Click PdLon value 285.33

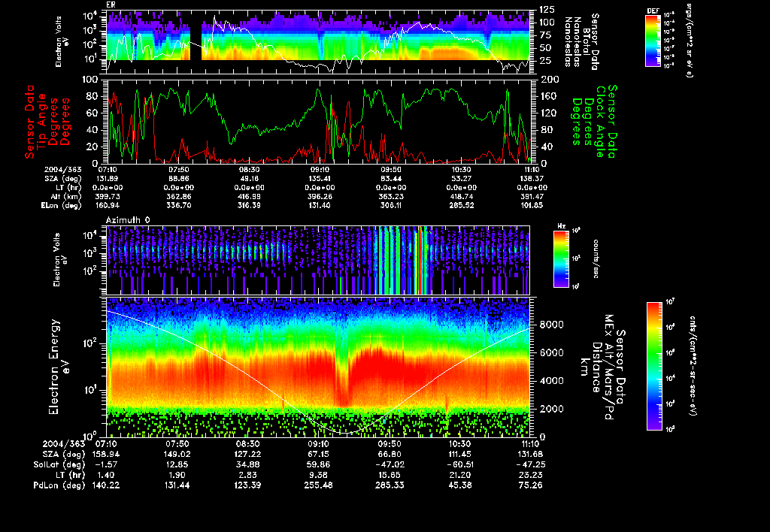tap(389, 485)
